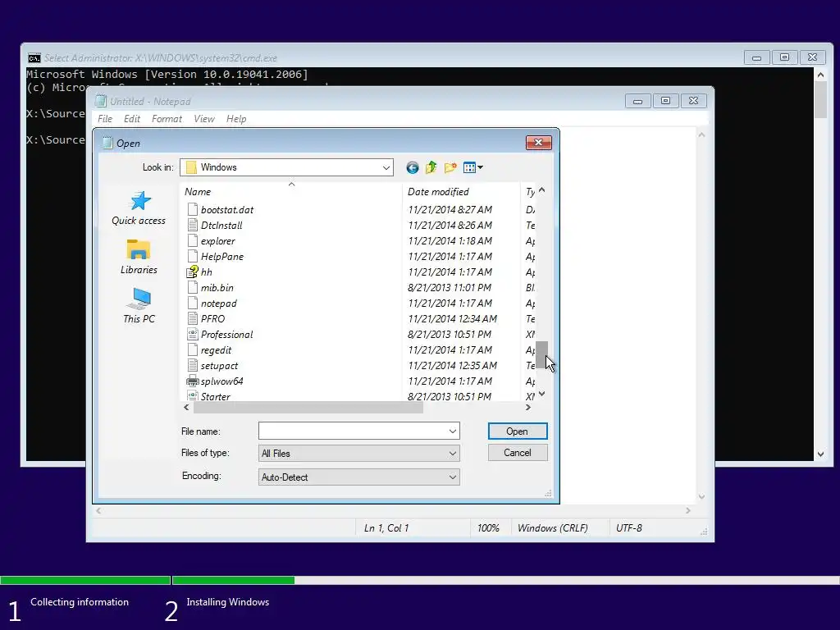Select Quick access in places bar
This screenshot has height=630, width=840.
pyautogui.click(x=139, y=208)
